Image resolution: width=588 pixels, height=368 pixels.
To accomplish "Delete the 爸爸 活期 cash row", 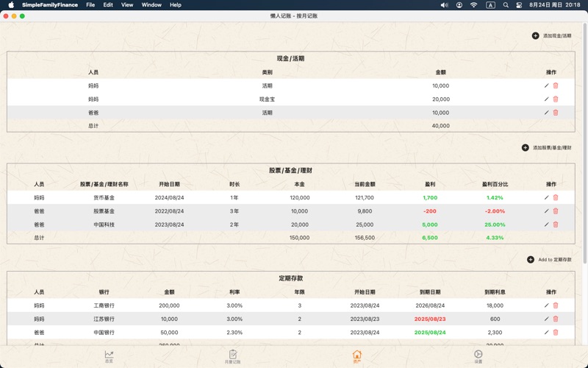I will [x=556, y=113].
